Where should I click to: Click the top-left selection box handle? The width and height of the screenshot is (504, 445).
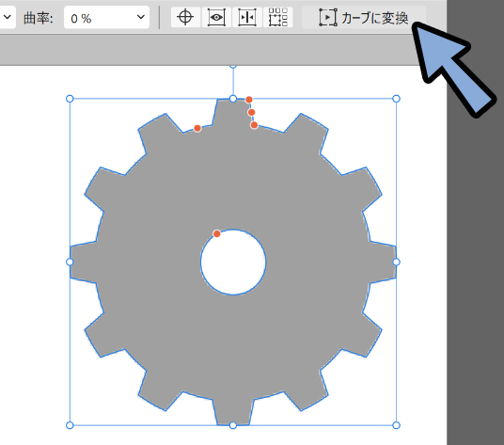point(70,99)
